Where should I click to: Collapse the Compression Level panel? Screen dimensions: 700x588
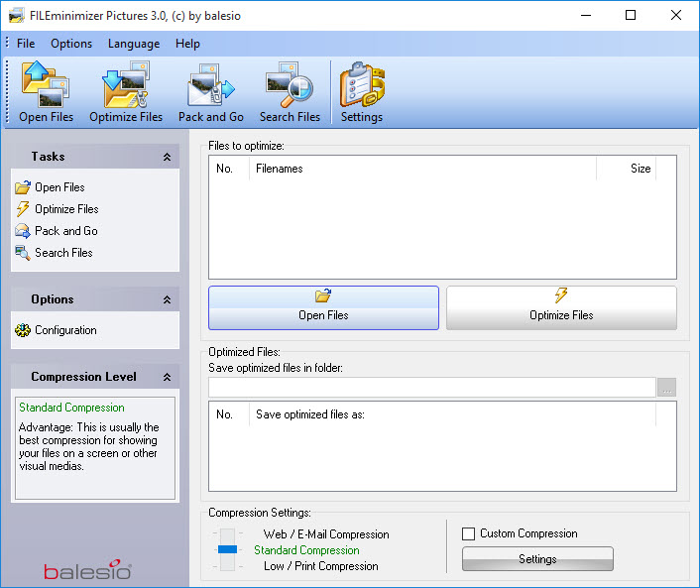167,377
